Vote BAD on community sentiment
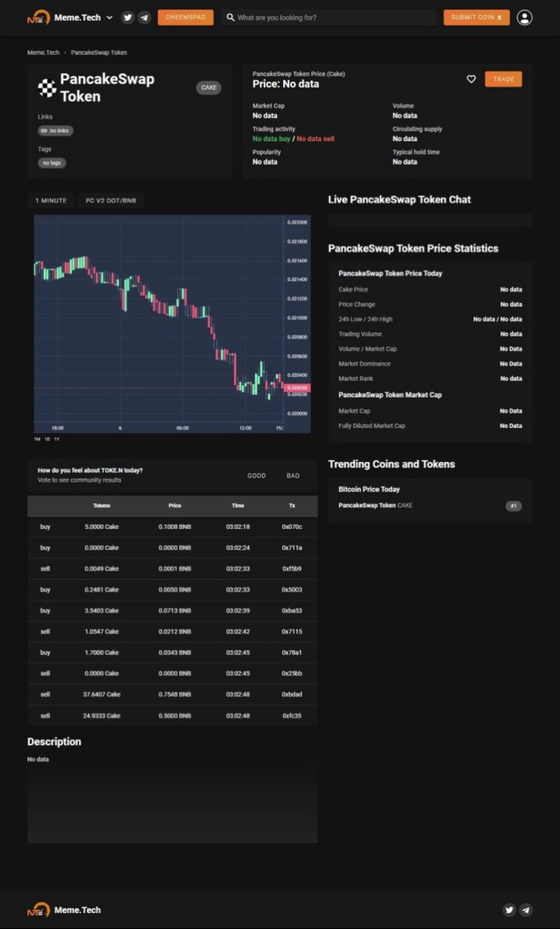Screen dimensions: 560x929 [293, 475]
